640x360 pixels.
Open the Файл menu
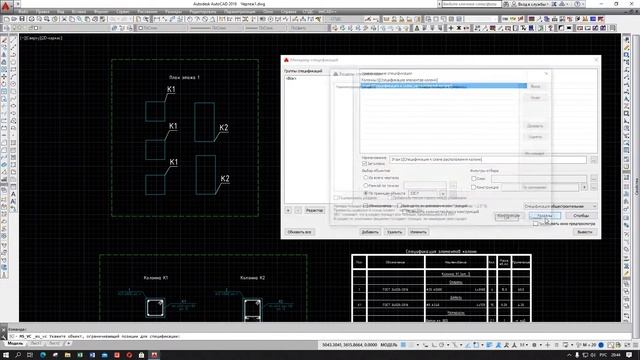(x=23, y=12)
